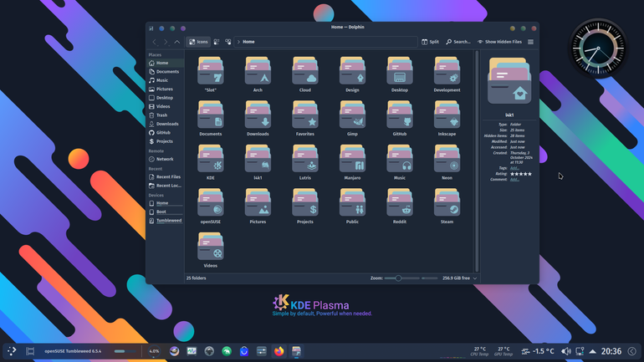Add comment via Comment Add link
644x362 pixels.
tap(514, 180)
